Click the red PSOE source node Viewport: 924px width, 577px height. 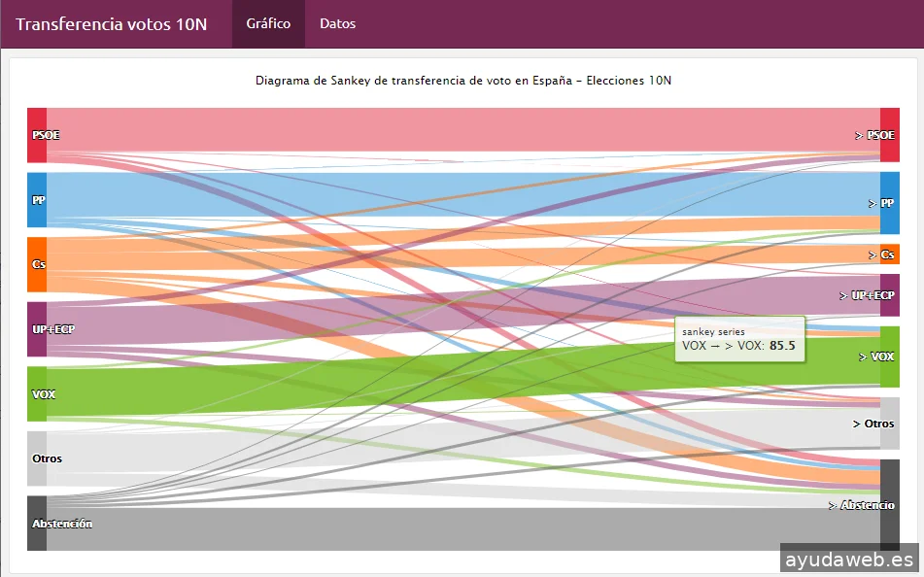37,135
